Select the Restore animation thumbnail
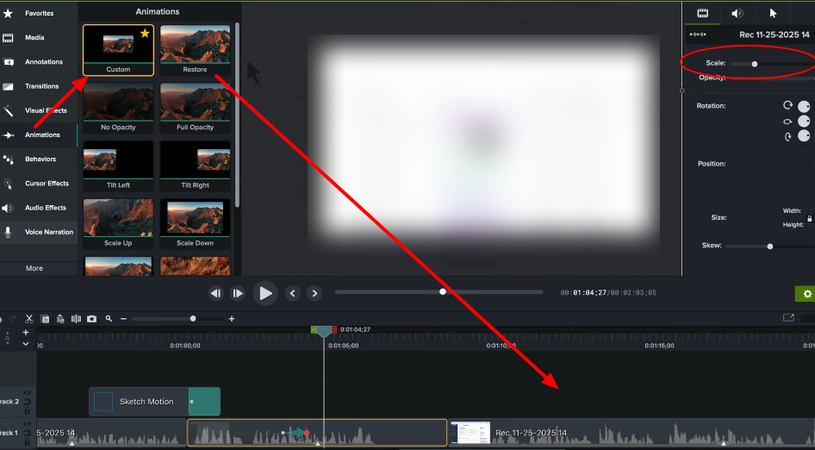This screenshot has height=450, width=815. point(195,50)
